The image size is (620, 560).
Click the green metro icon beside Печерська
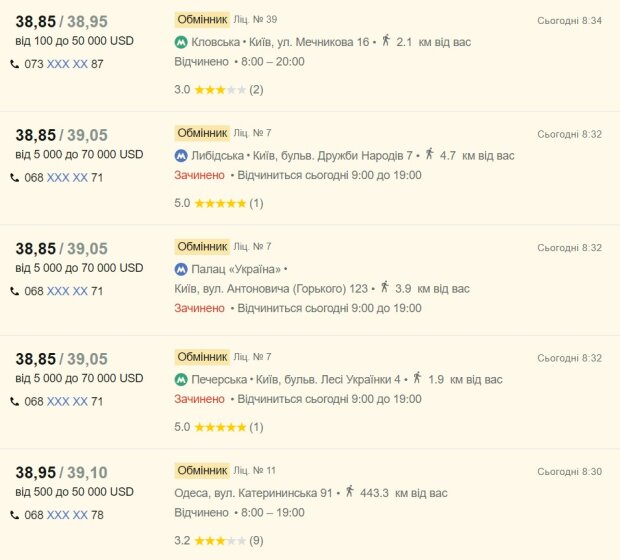pyautogui.click(x=181, y=380)
